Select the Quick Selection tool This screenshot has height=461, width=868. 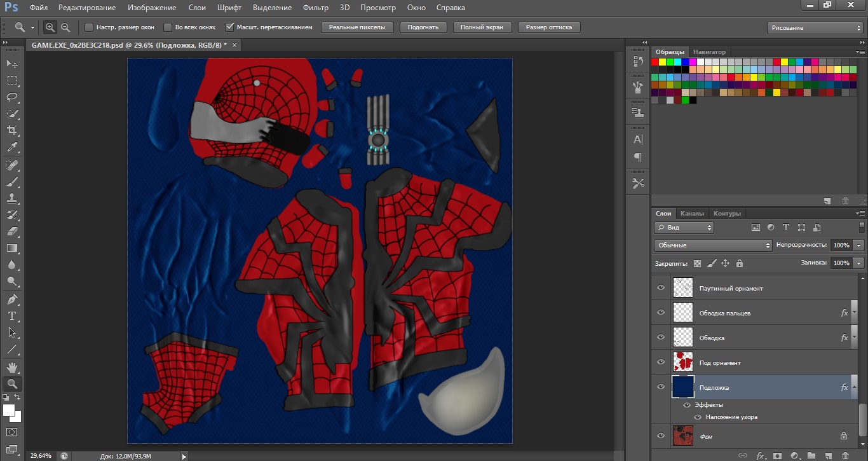tap(12, 114)
